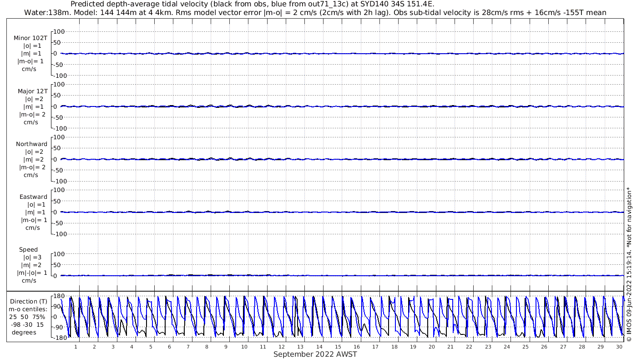
Task: Click the 100 tick on Speed panel axis
Action: 60,254
